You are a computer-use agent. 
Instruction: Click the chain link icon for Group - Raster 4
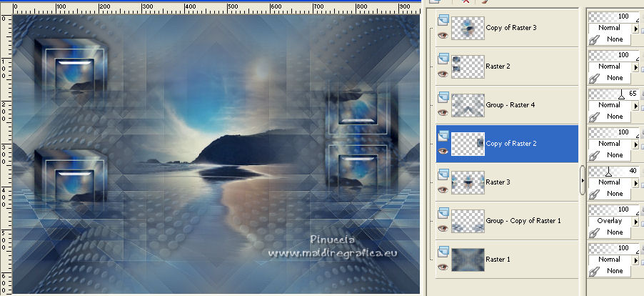[594, 117]
